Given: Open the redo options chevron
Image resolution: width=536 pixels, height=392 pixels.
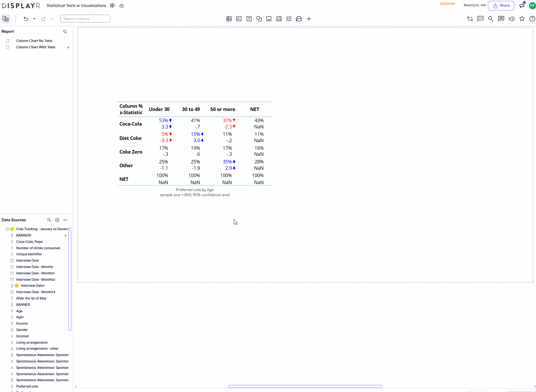Looking at the screenshot, I should point(52,19).
